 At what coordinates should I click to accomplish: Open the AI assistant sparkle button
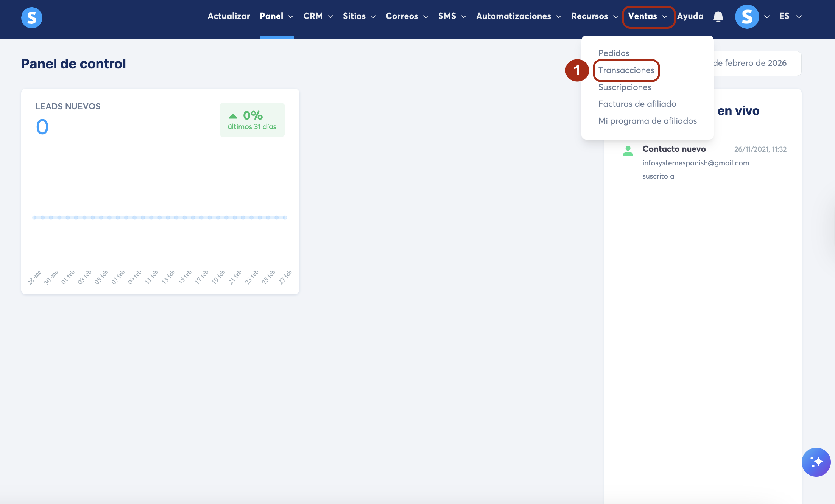816,462
